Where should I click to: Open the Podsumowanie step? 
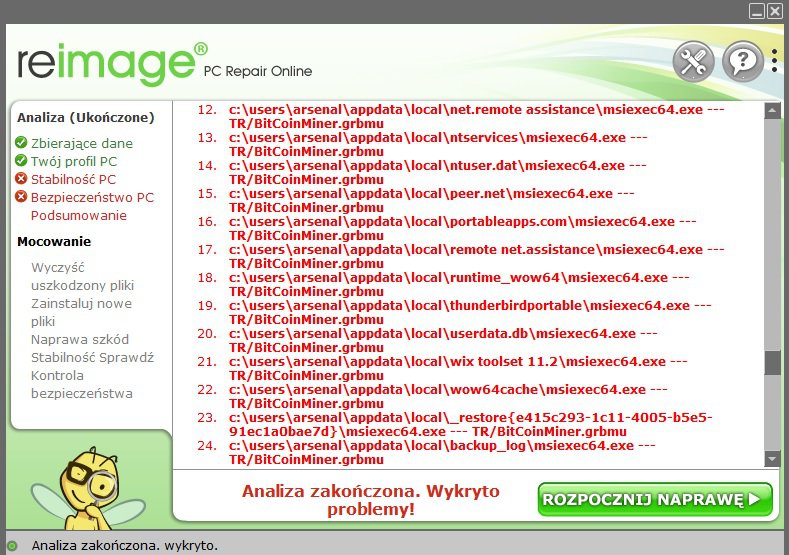coord(79,216)
